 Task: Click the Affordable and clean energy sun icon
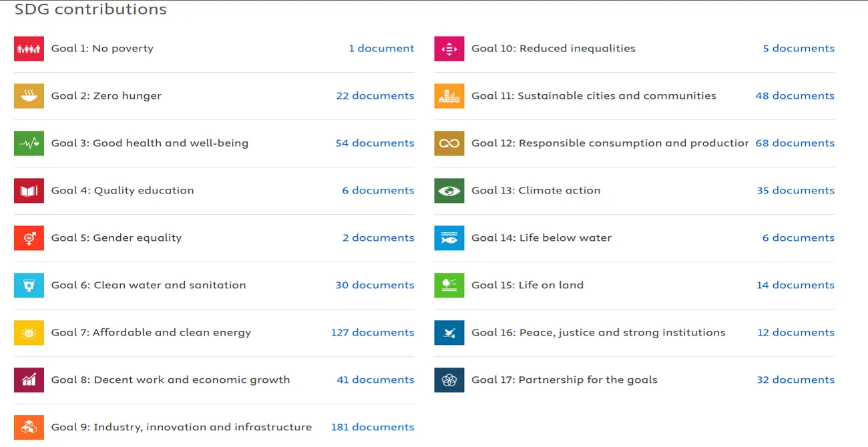click(x=29, y=333)
